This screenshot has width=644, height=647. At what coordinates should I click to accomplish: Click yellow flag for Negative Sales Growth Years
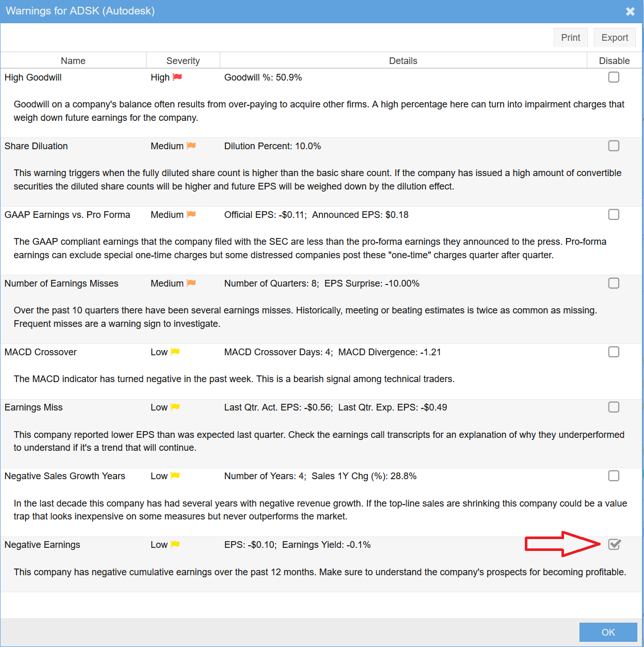click(x=175, y=476)
